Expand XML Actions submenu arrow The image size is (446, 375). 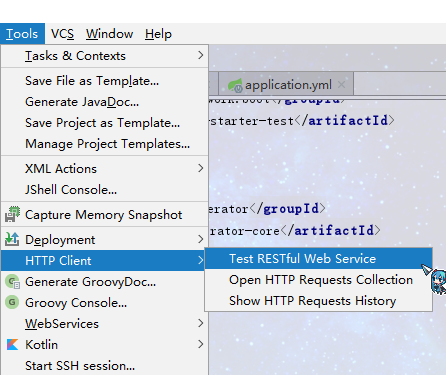(200, 168)
